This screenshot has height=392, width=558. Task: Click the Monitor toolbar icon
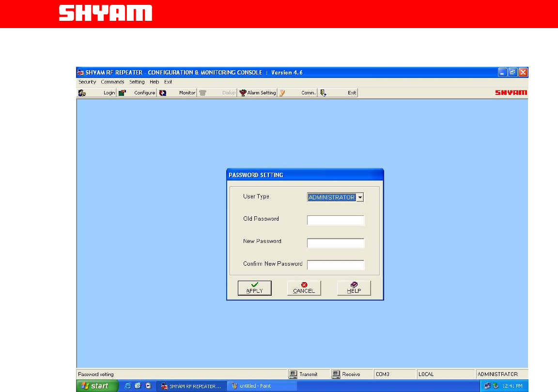[x=163, y=93]
